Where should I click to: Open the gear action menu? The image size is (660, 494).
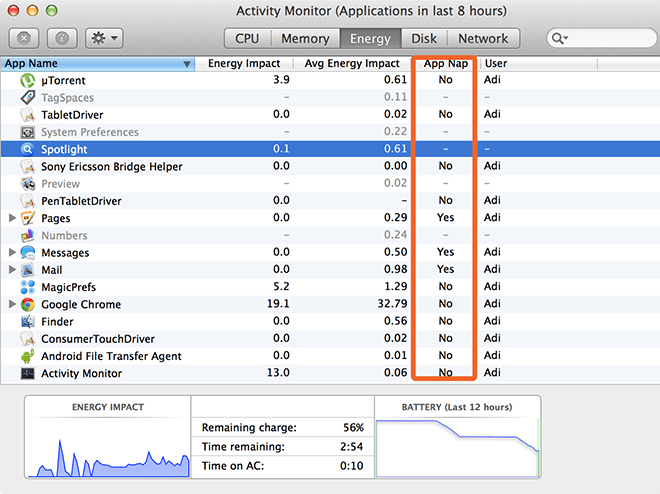point(104,38)
